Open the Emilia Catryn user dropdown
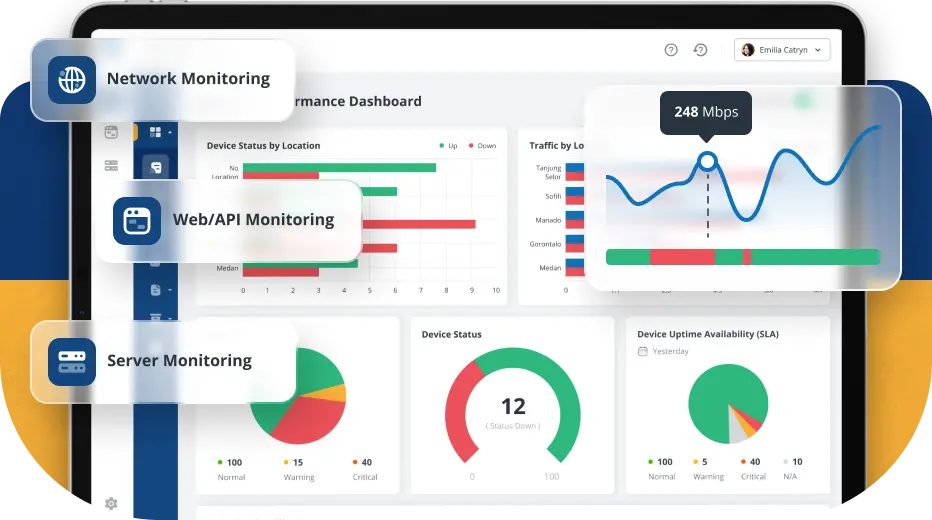 click(x=782, y=50)
